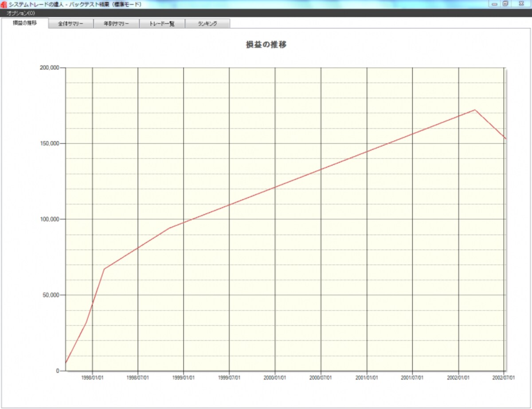Click the 1999/07/01 x-axis label
The height and width of the screenshot is (409, 532).
229,378
